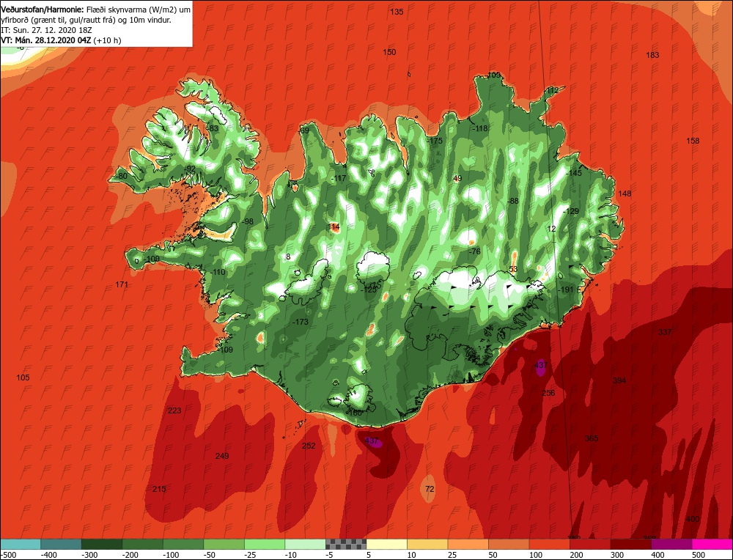The width and height of the screenshot is (733, 560).
Task: Click the medium green -100 to -50 legend swatch
Action: click(x=183, y=544)
